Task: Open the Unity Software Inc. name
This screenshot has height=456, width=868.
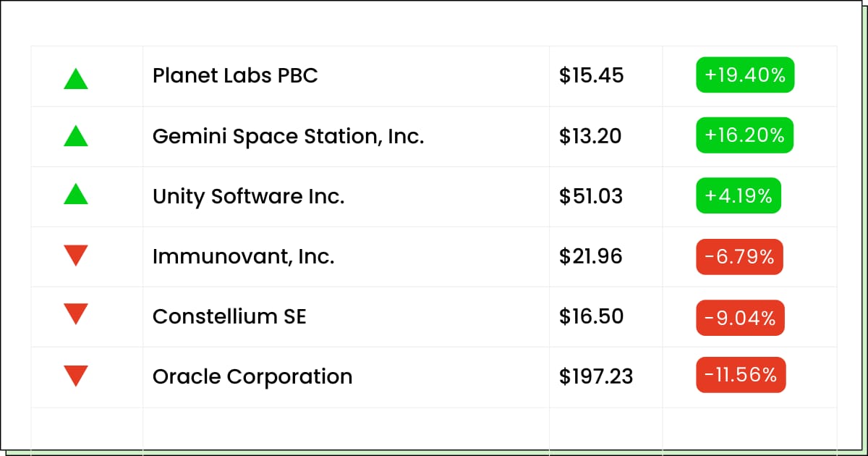Action: point(248,196)
